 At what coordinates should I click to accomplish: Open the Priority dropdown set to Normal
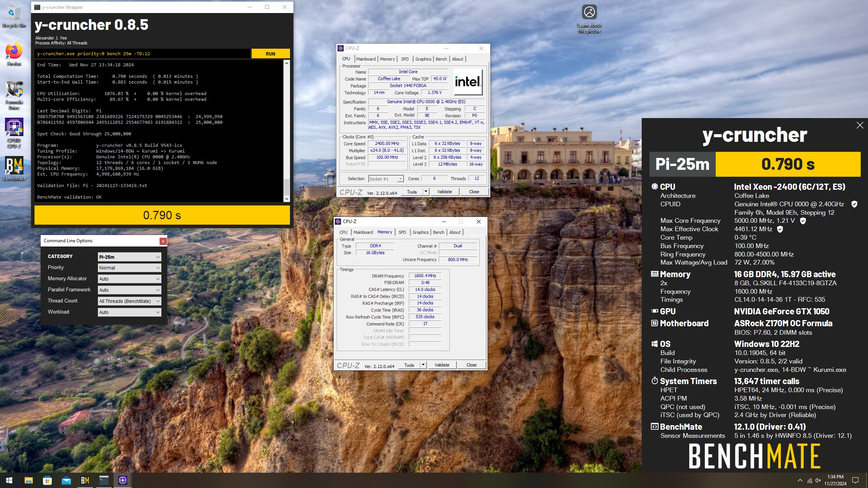129,268
